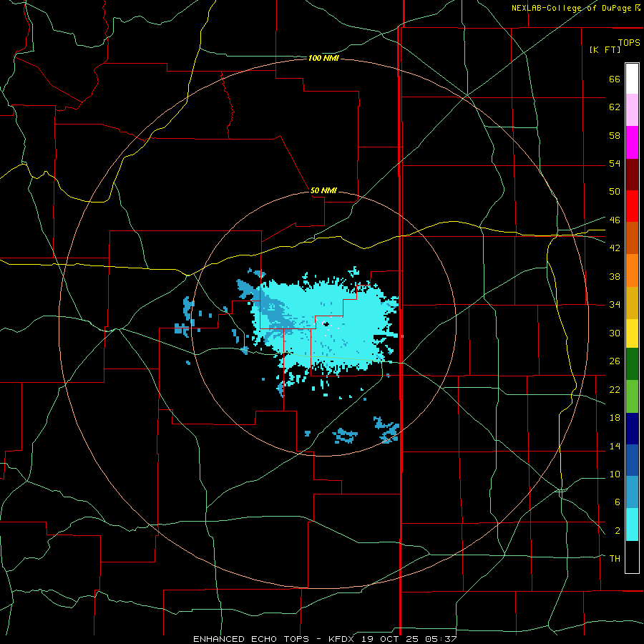Click the 100 NMI range ring label
This screenshot has height=644, width=644.
(323, 59)
